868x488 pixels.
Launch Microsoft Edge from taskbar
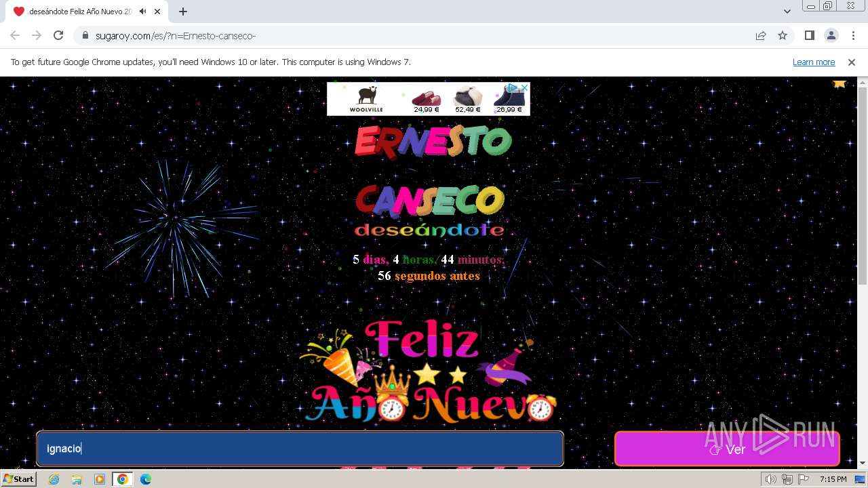coord(146,479)
